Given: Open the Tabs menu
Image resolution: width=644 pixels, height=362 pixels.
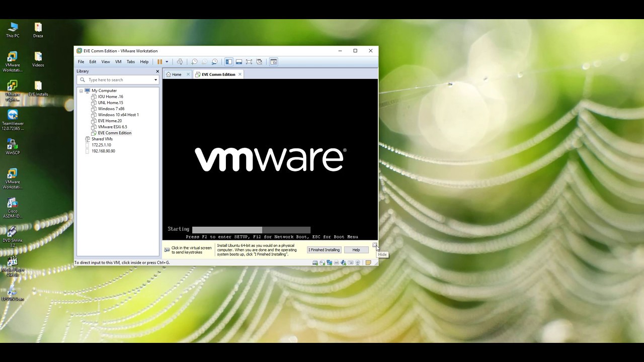Looking at the screenshot, I should [131, 62].
